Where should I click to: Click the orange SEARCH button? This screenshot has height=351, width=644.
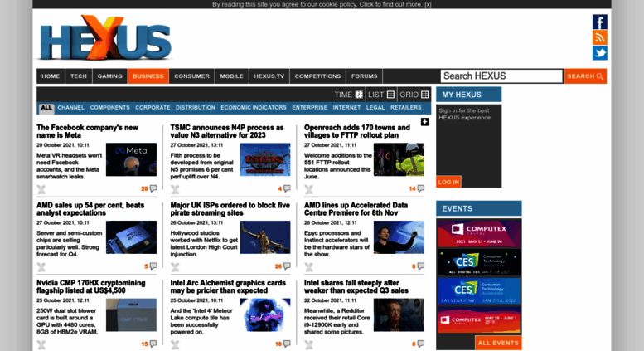[585, 76]
